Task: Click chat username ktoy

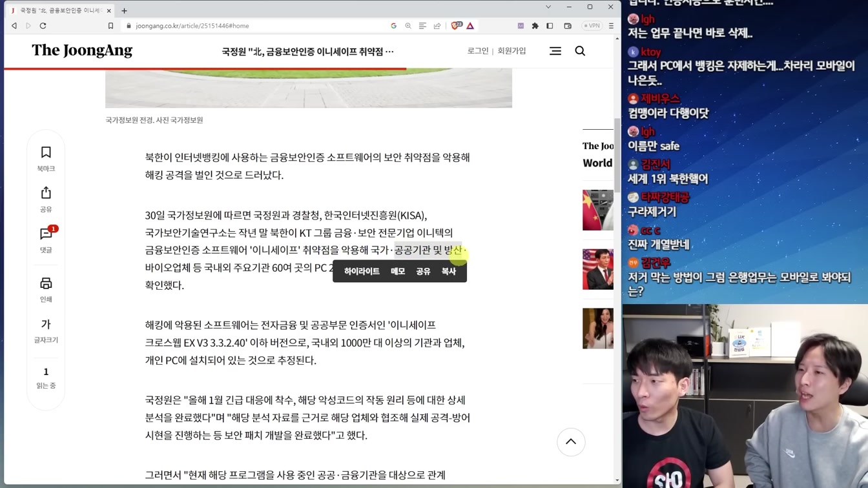Action: 651,52
